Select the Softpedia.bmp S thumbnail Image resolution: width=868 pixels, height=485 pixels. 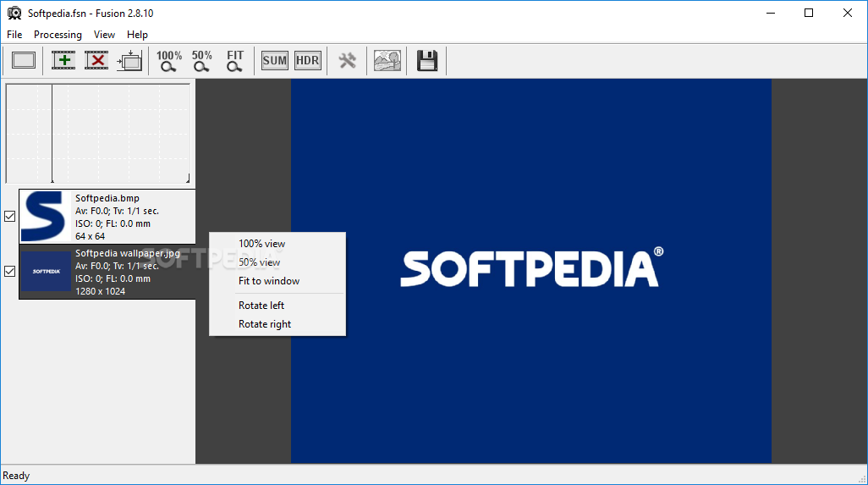click(x=46, y=217)
